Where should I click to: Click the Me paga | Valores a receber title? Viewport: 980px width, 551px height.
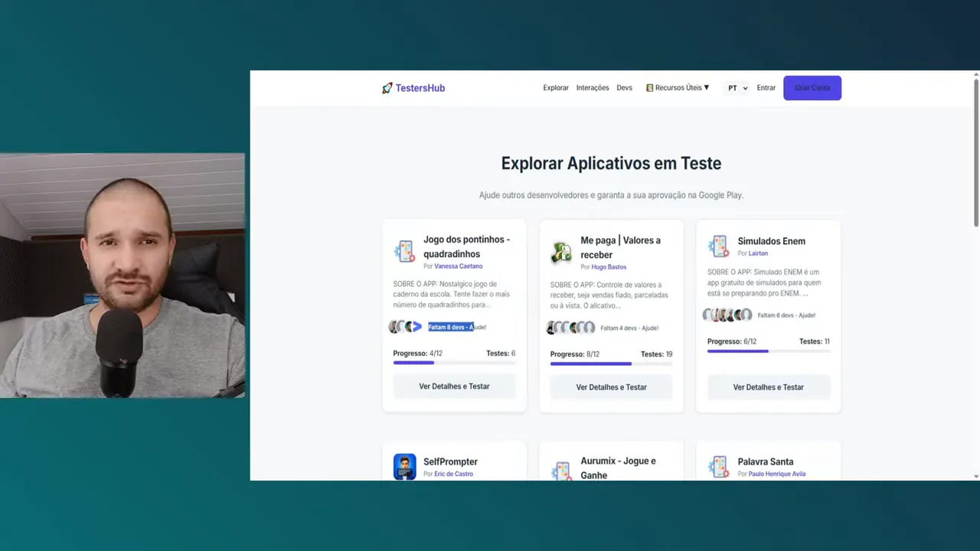pos(620,247)
